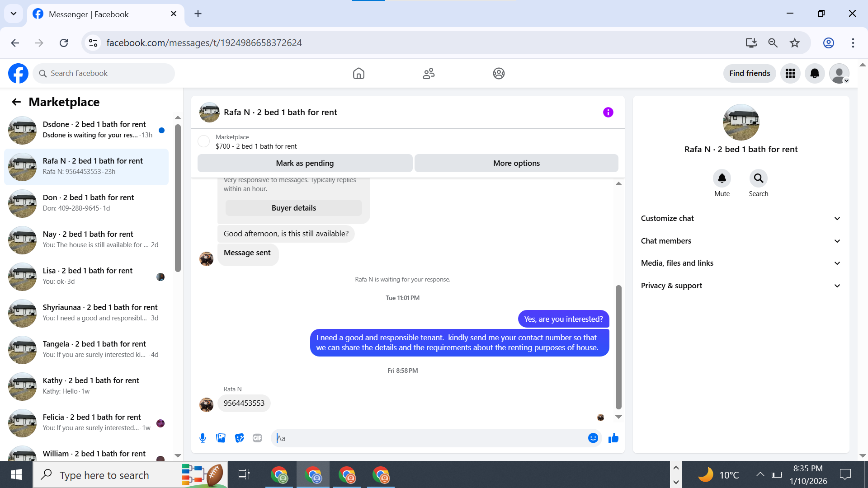Open the GIF picker

coord(257,438)
